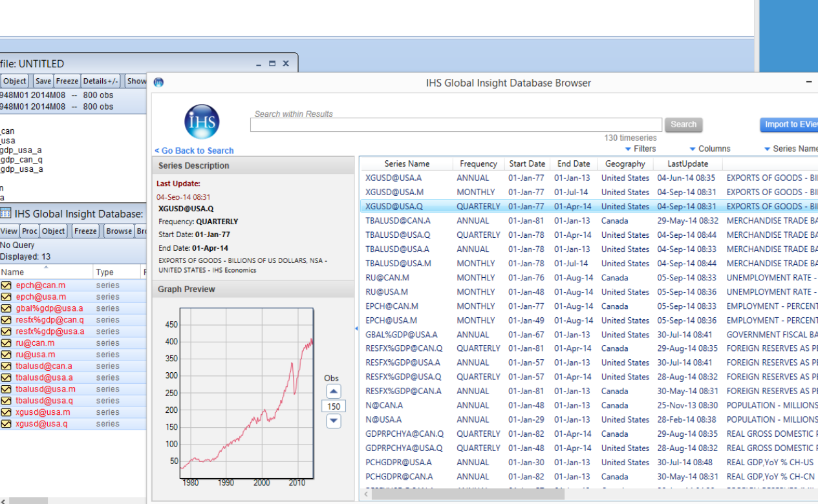Click the IHS Database Browser title bar icon
This screenshot has width=818, height=504.
tap(158, 82)
